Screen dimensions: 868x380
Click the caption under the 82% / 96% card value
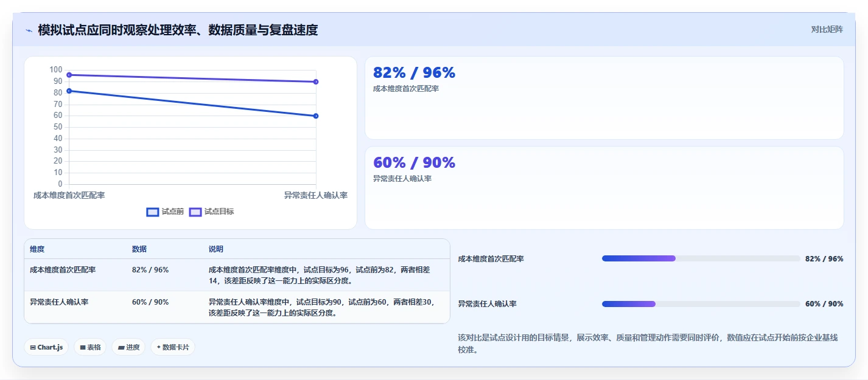[406, 89]
